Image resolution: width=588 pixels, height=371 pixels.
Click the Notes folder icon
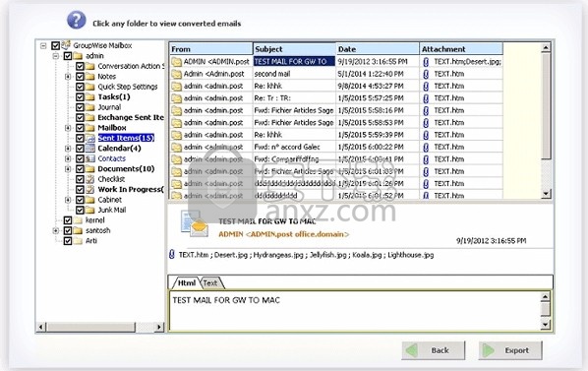[x=90, y=77]
